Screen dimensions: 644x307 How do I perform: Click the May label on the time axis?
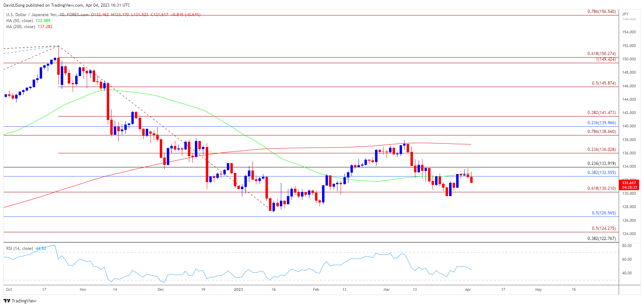coord(538,289)
